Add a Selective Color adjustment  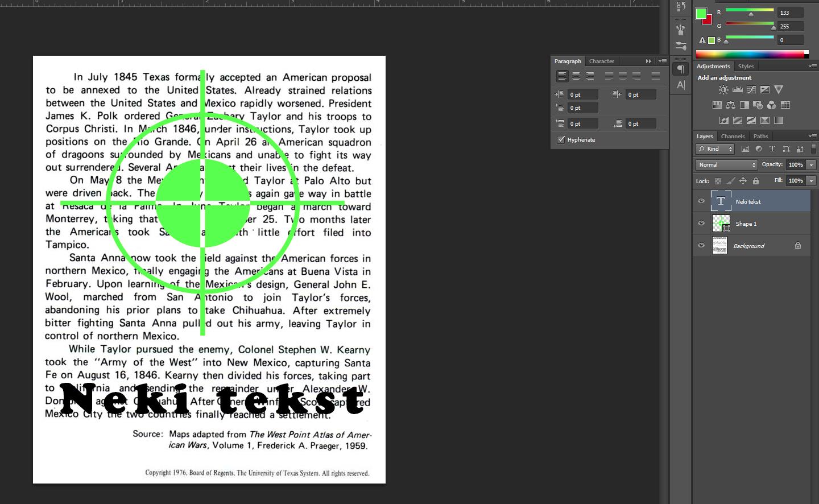point(765,120)
